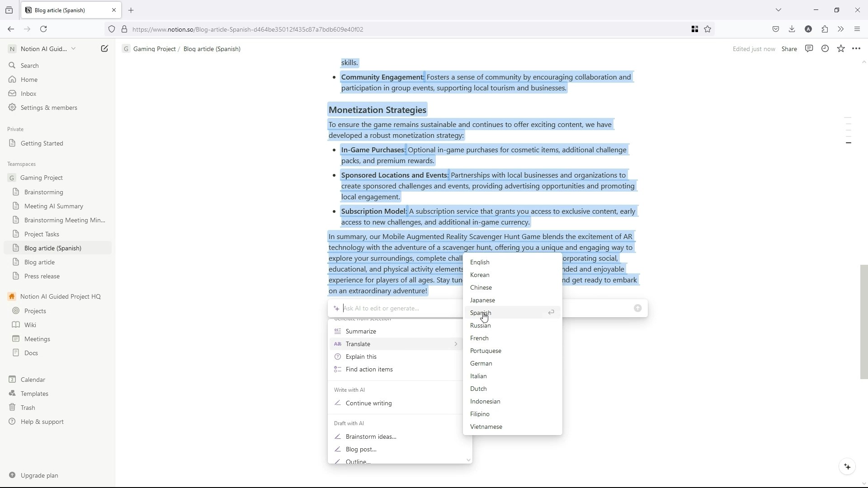
Task: Favorite this page with star icon
Action: (x=841, y=49)
